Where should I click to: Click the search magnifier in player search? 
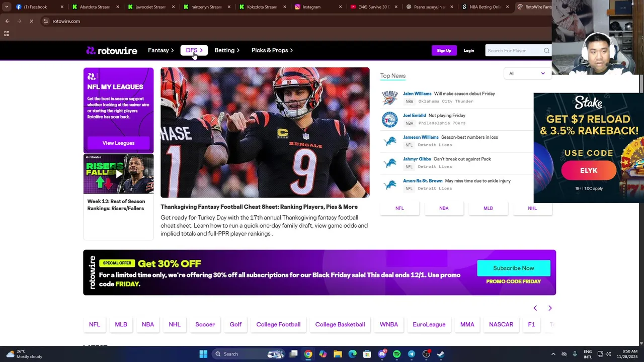point(546,50)
